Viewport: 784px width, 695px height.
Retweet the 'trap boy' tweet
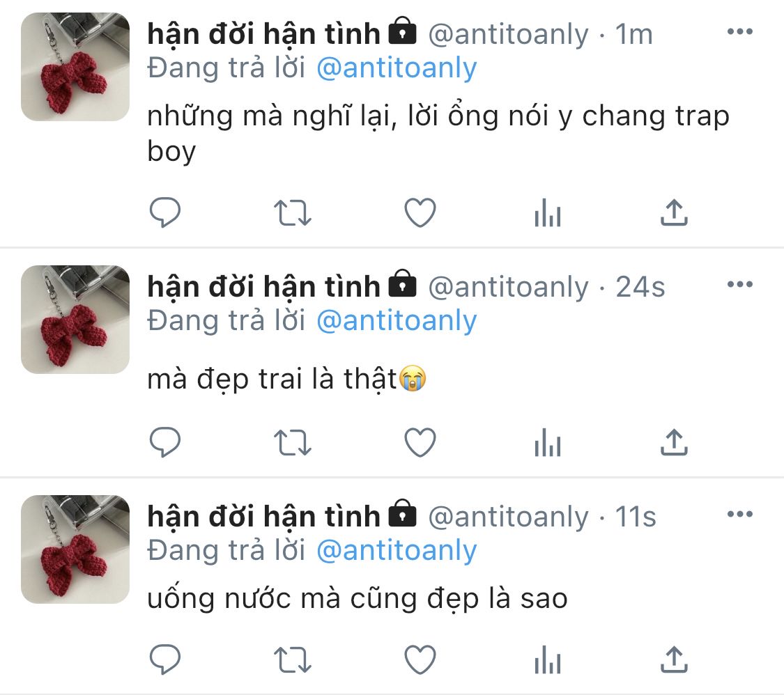[293, 213]
